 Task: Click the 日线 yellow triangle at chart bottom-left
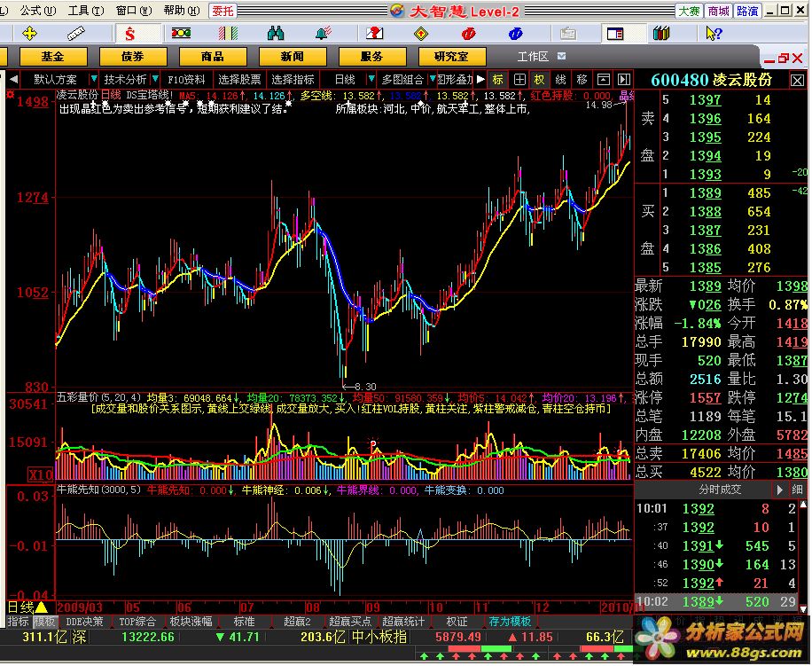coord(41,607)
